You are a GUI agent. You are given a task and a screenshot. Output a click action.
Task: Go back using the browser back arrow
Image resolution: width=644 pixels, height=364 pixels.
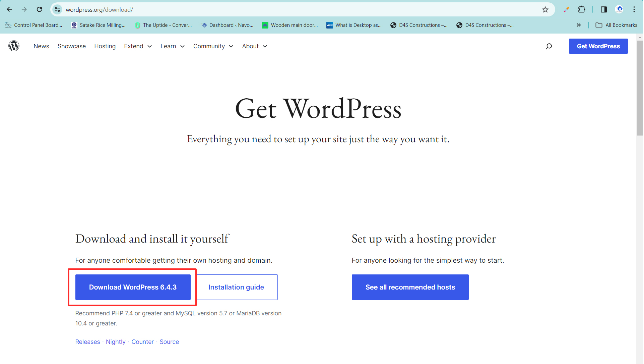click(x=9, y=9)
